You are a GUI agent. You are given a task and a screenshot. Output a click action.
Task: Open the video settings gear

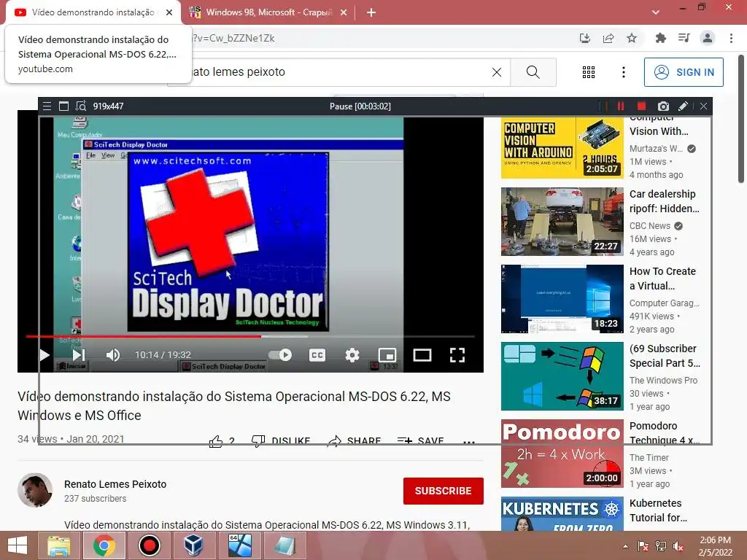[x=352, y=355]
